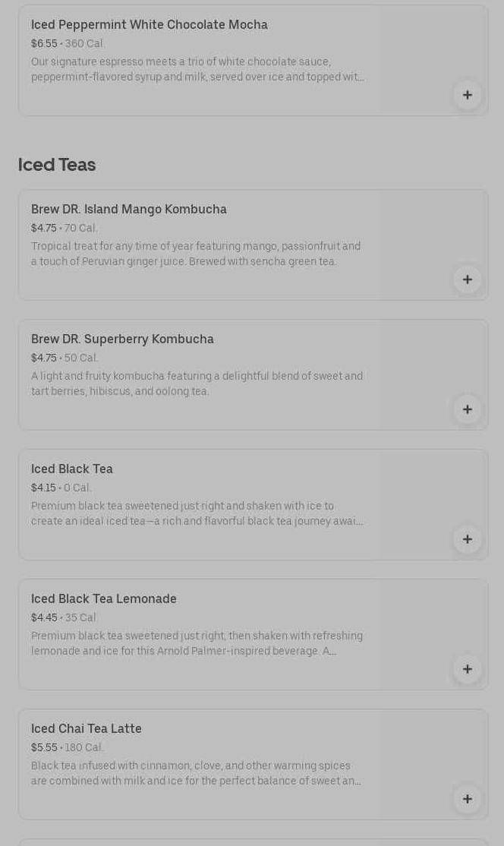
Task: Add Iced Peppermint White Chocolate Mocha to order
Action: click(x=467, y=95)
